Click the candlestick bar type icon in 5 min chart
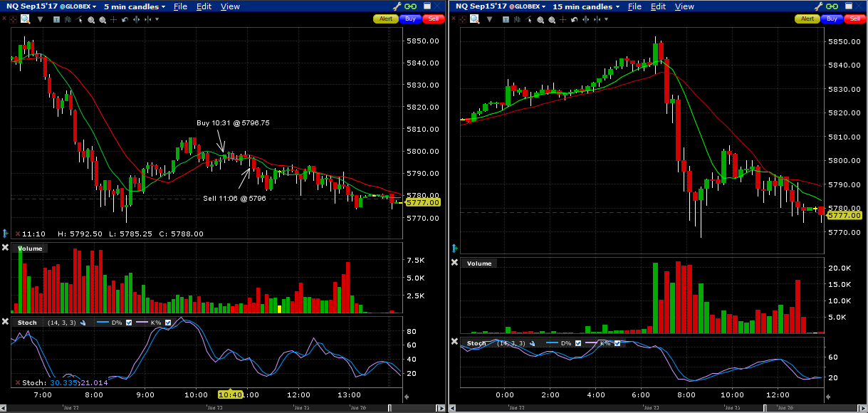The height and width of the screenshot is (413, 868). [68, 19]
